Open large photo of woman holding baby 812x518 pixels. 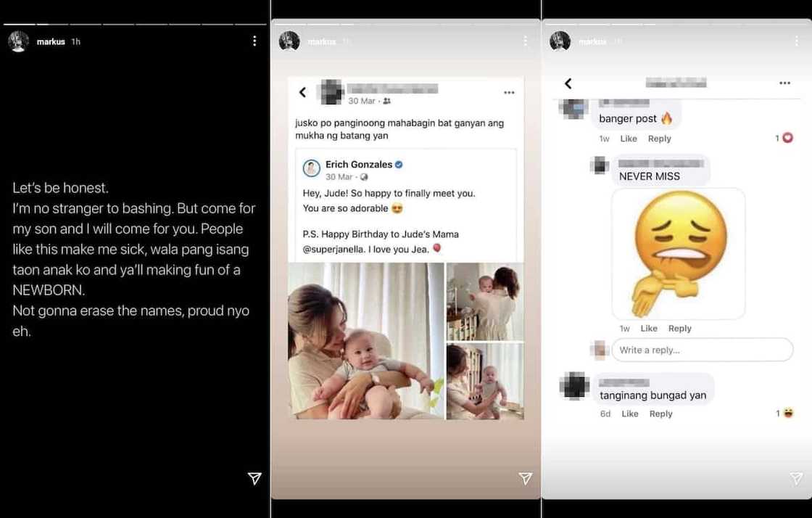(x=366, y=340)
